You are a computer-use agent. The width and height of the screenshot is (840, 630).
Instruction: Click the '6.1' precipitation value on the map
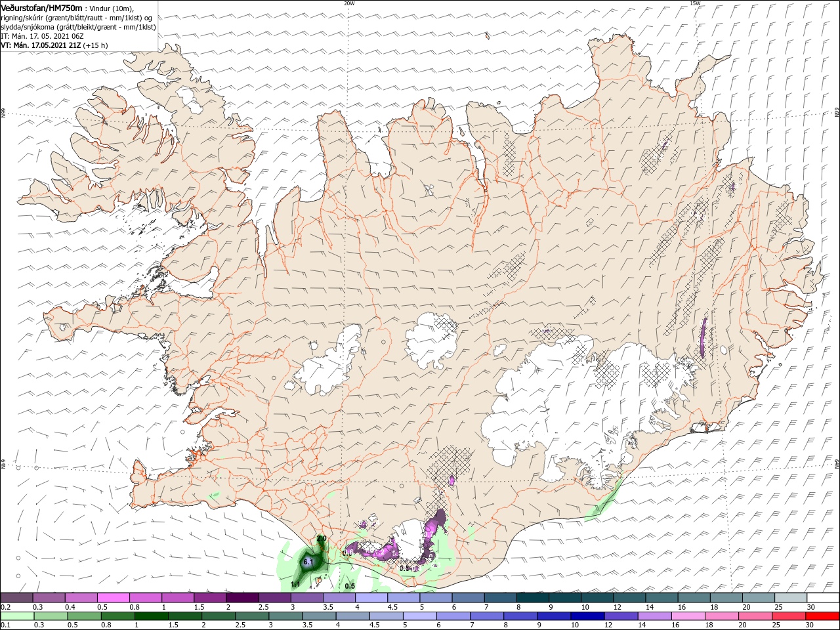coord(308,562)
